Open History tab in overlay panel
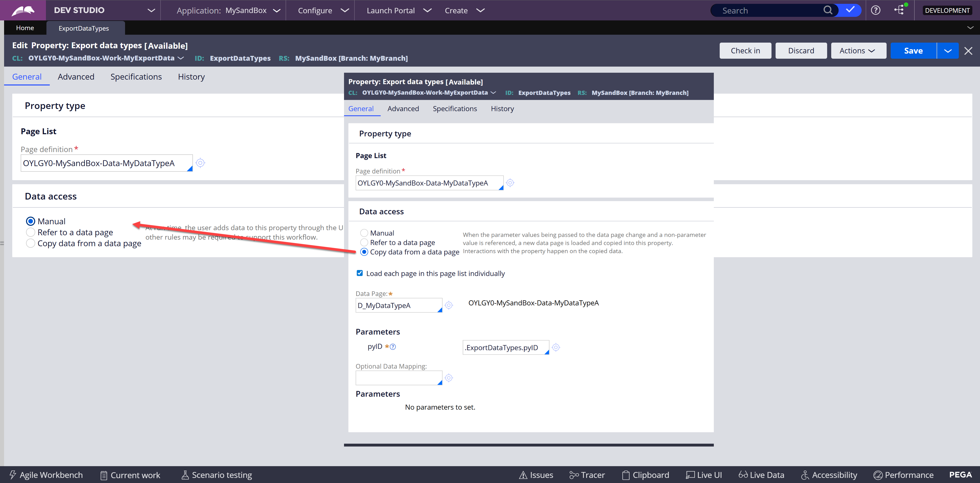 point(502,109)
